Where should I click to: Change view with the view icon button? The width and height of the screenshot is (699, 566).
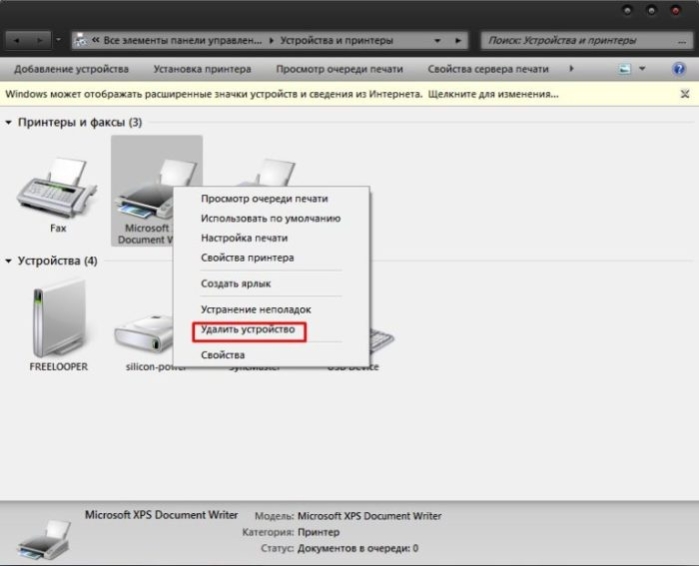click(624, 69)
